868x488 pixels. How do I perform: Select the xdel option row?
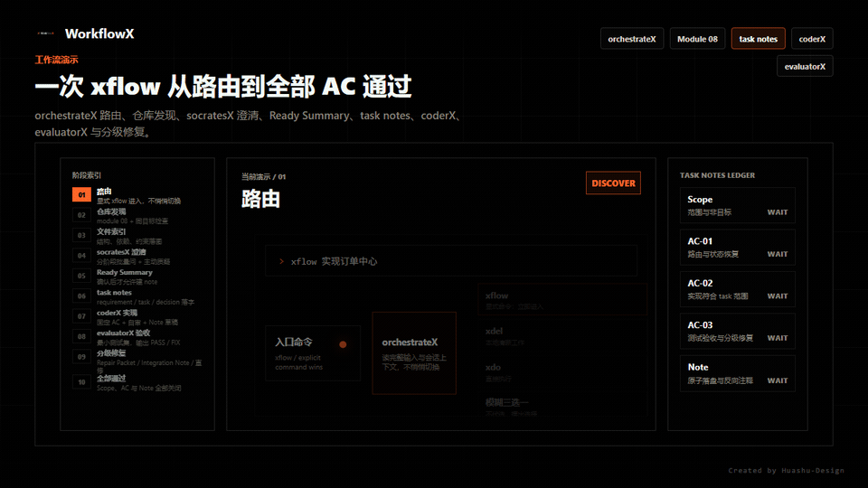(562, 336)
